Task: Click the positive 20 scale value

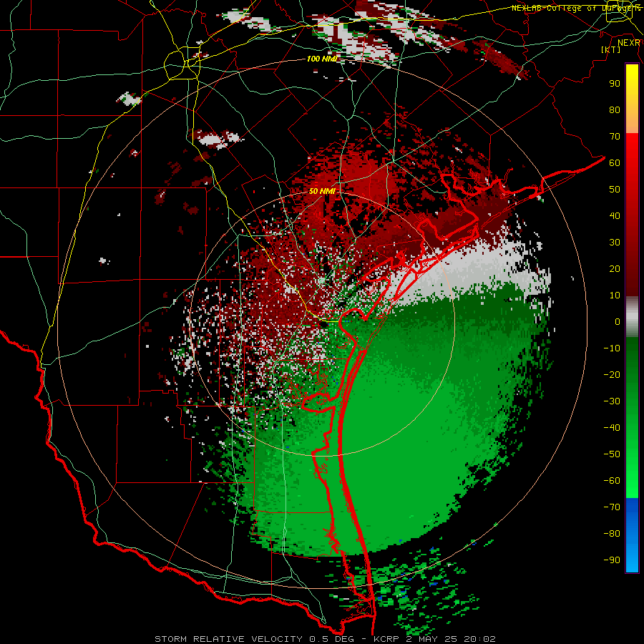Action: click(x=615, y=268)
